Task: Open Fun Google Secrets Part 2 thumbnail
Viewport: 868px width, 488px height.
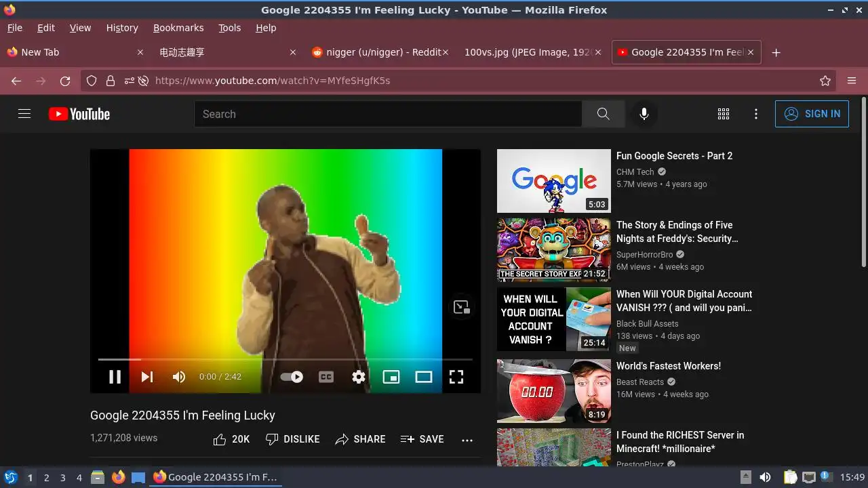Action: coord(554,181)
